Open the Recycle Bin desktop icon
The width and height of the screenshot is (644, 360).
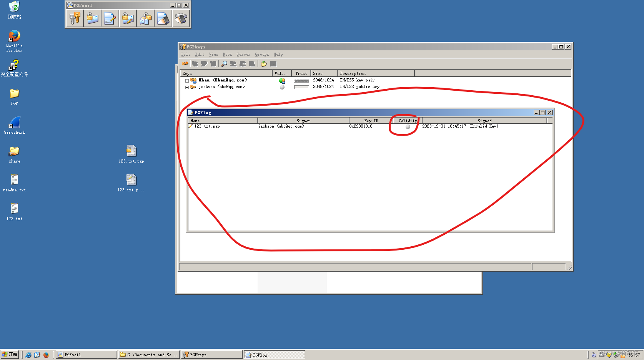[x=14, y=10]
